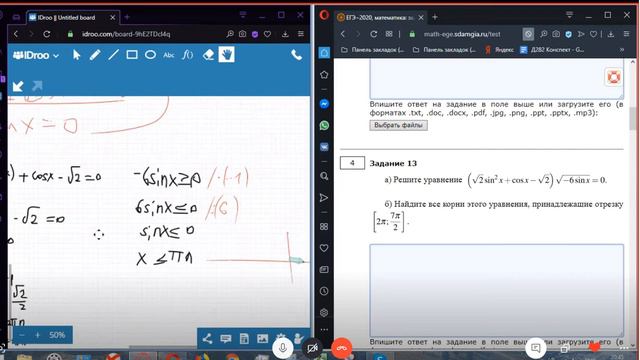Select the pointer tool in IDroo toolbar
This screenshot has width=640, height=360.
pos(76,55)
